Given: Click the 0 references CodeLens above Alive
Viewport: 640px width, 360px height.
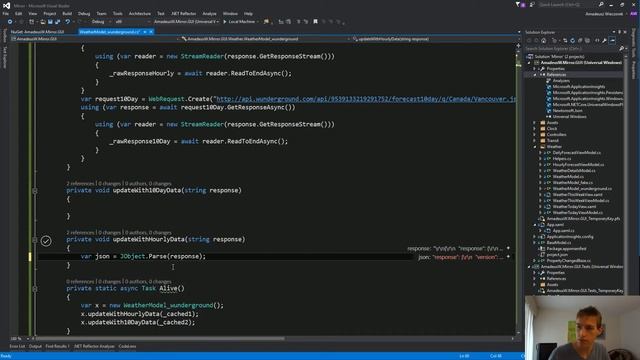Looking at the screenshot, I should click(x=80, y=282).
